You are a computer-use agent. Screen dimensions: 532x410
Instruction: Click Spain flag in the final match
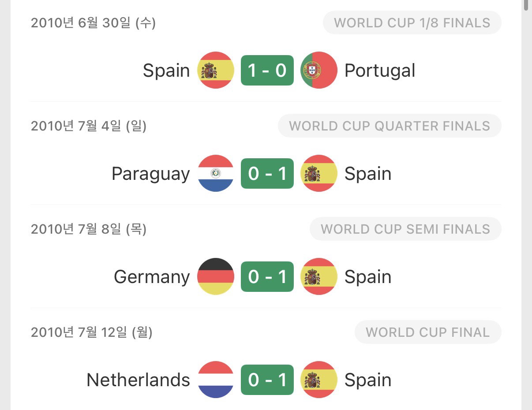tap(319, 380)
